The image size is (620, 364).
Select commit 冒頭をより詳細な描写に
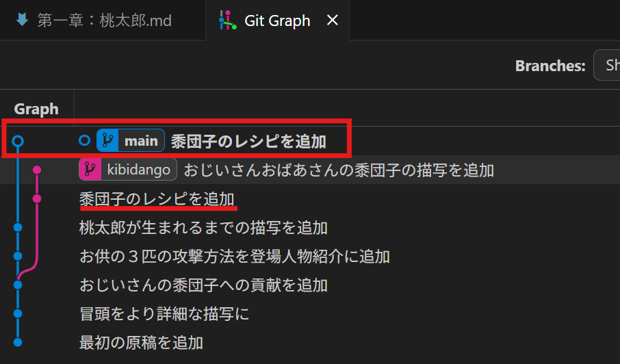(164, 314)
